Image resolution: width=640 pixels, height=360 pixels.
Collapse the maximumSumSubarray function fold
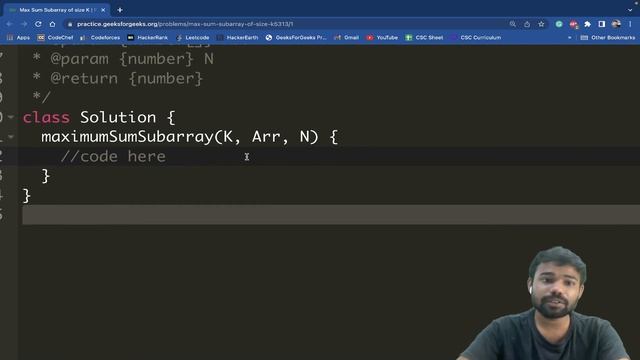click(x=11, y=137)
